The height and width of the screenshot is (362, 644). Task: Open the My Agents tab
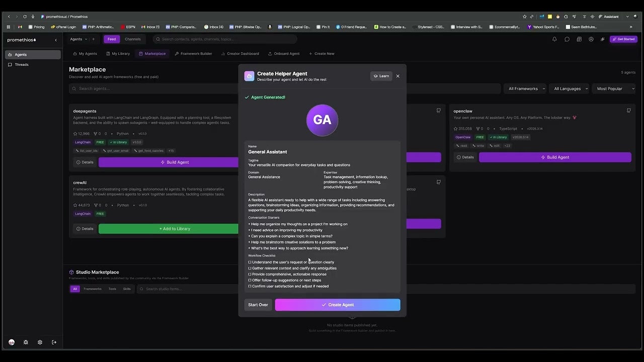[85, 53]
